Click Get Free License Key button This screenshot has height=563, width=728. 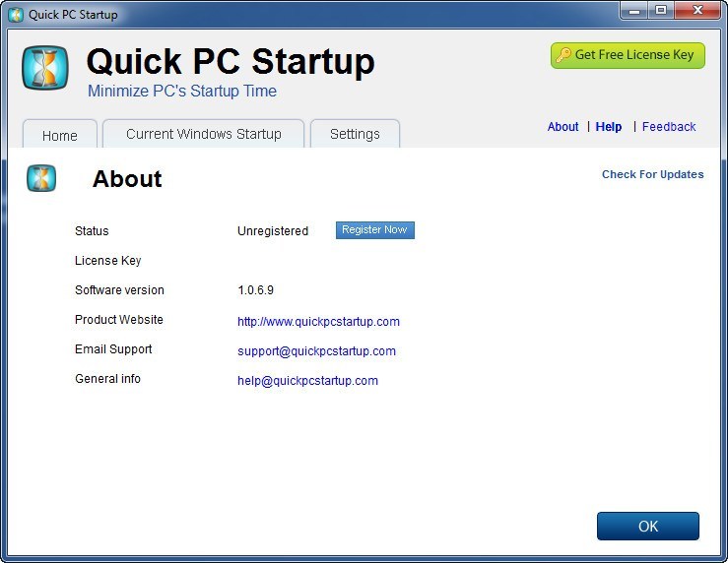point(628,55)
